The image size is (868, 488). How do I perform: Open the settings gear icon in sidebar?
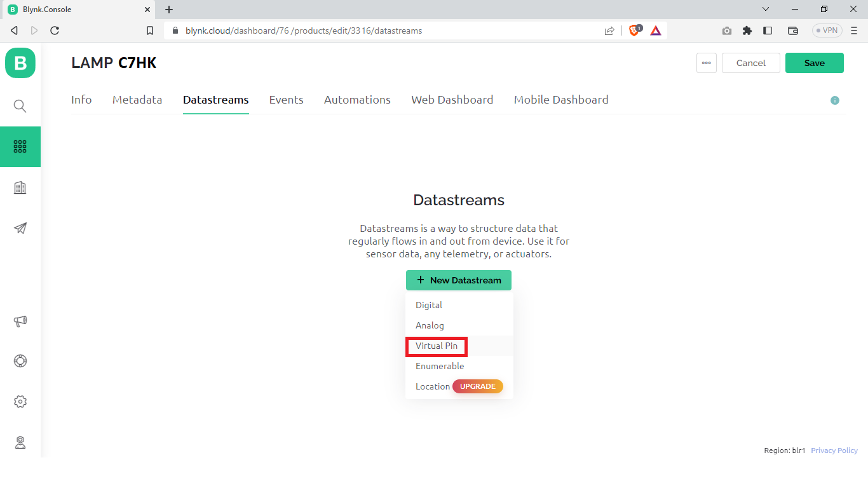pos(20,402)
